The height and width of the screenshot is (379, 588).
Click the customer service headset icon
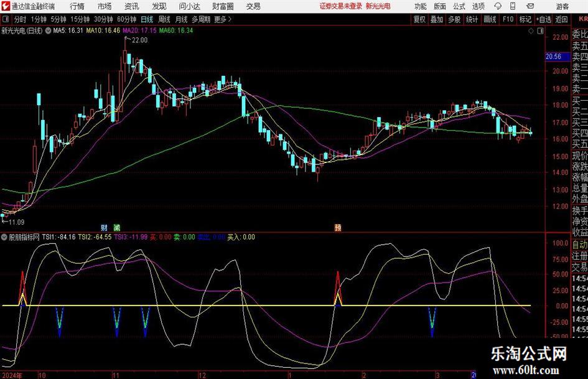498,6
